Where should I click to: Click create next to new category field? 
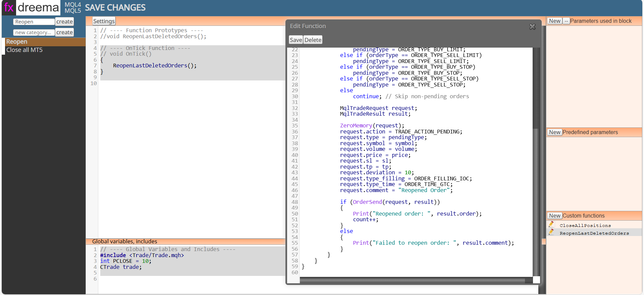coord(64,32)
